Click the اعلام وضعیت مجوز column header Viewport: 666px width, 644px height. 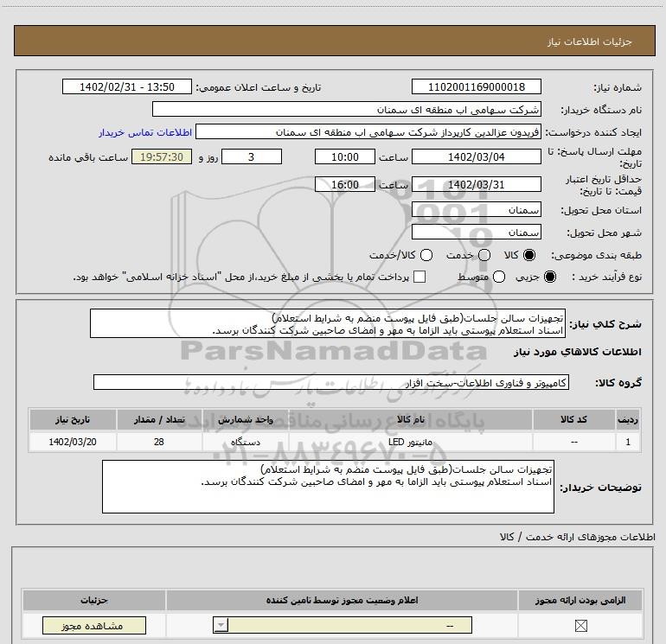pyautogui.click(x=342, y=600)
